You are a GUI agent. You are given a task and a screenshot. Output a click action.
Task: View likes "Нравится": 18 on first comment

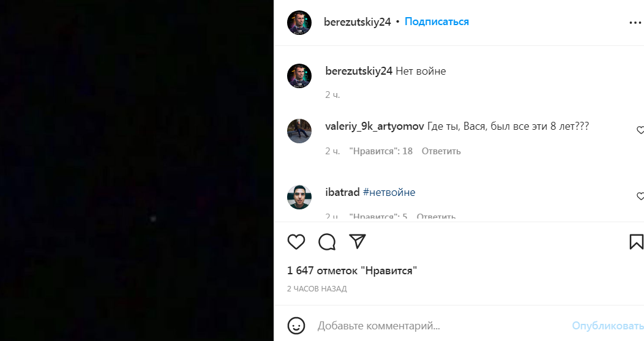pyautogui.click(x=381, y=151)
